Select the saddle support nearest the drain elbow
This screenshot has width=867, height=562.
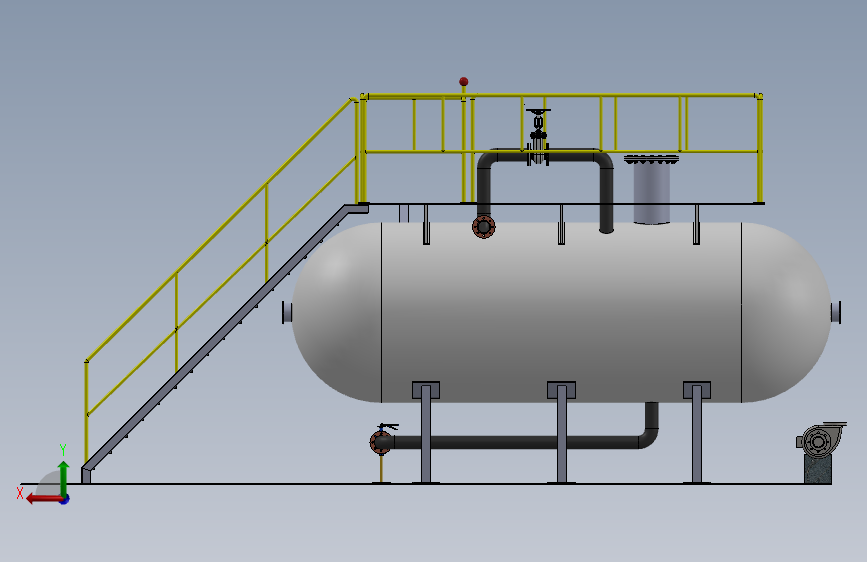point(697,432)
